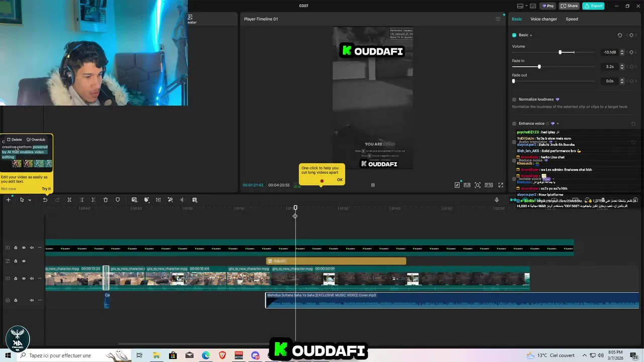The image size is (644, 362).
Task: Click the AI clip tool icon with dropdown
Action: point(146,200)
